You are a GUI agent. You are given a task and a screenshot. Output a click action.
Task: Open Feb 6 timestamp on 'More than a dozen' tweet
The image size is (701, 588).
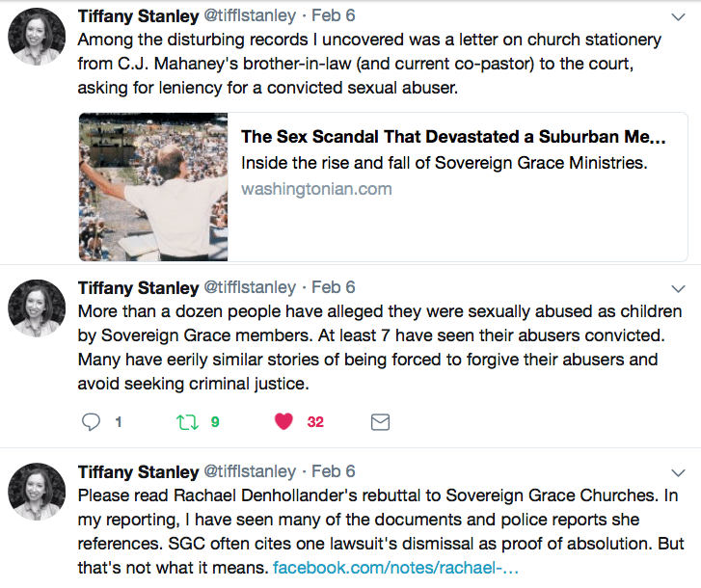[x=334, y=287]
